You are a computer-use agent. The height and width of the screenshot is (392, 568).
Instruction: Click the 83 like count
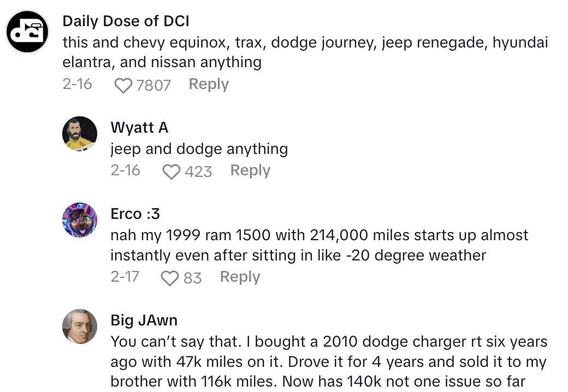(x=192, y=278)
